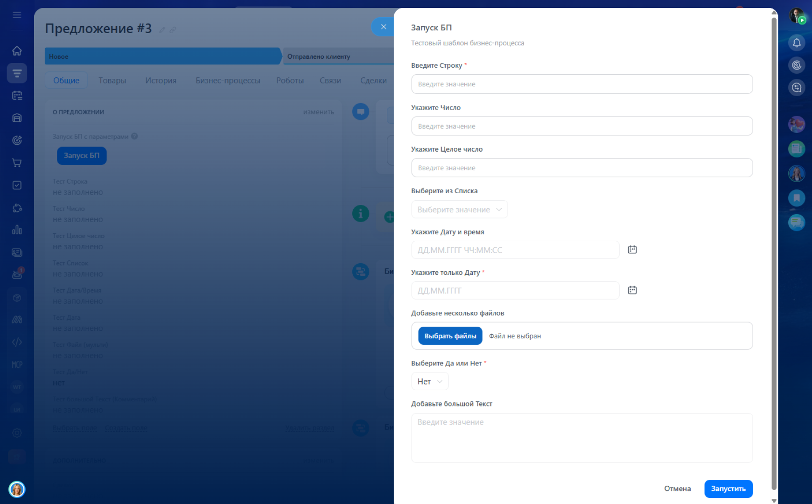Open the settings gear in left sidebar
The height and width of the screenshot is (504, 812).
point(17,433)
